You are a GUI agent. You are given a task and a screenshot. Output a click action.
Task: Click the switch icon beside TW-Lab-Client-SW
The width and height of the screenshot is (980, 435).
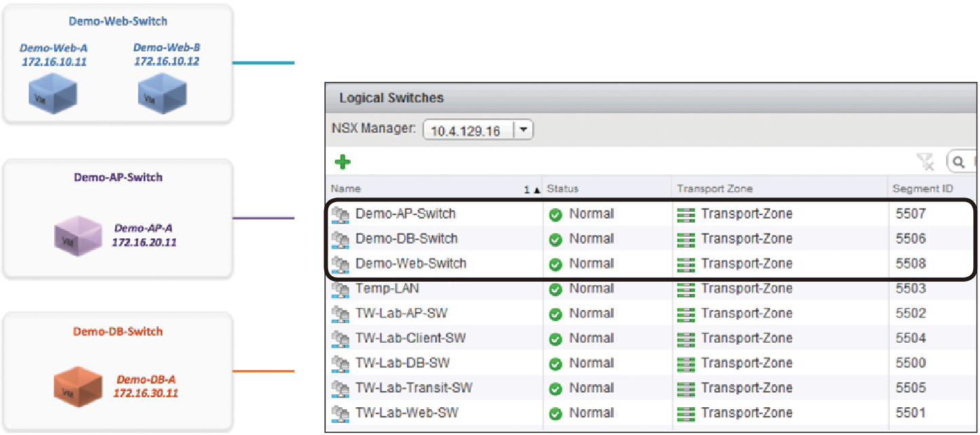click(x=340, y=339)
